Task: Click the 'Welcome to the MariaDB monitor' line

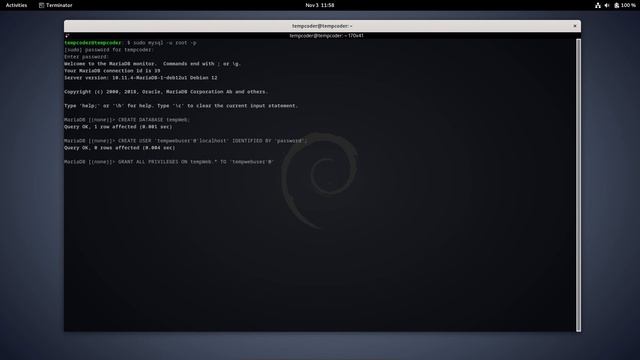Action: click(153, 64)
